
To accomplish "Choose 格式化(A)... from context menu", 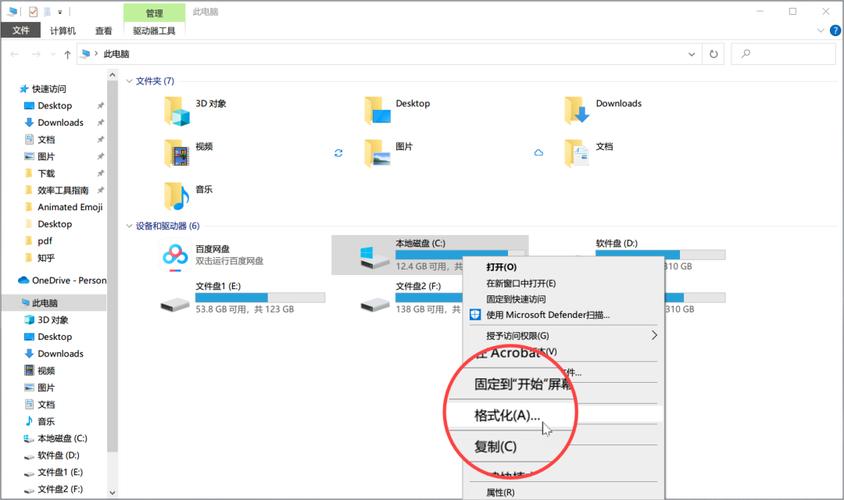I will tap(507, 414).
